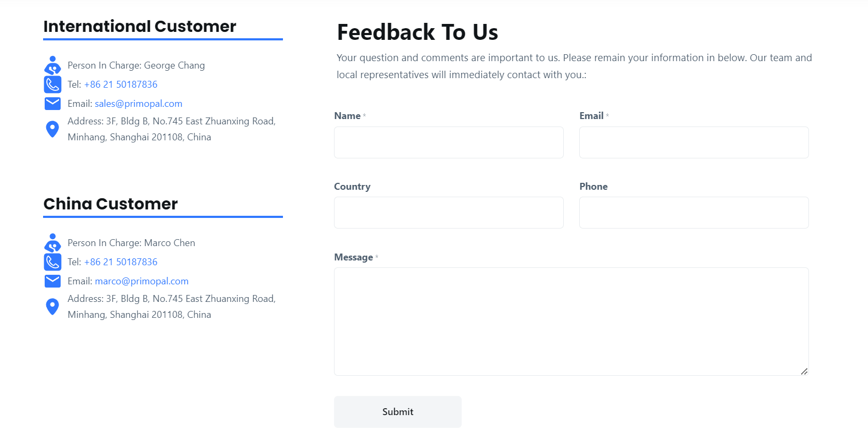The image size is (868, 447).
Task: Open the marco@primopal.com email link
Action: pos(141,281)
